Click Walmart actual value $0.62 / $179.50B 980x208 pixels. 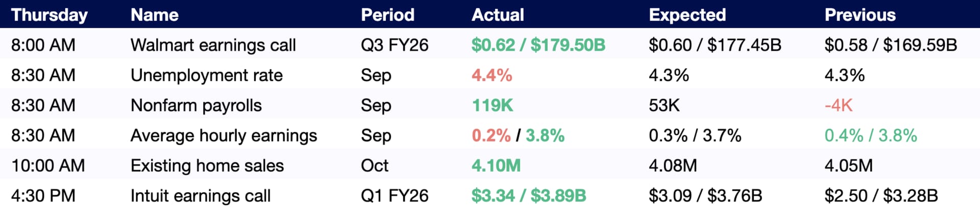(538, 45)
